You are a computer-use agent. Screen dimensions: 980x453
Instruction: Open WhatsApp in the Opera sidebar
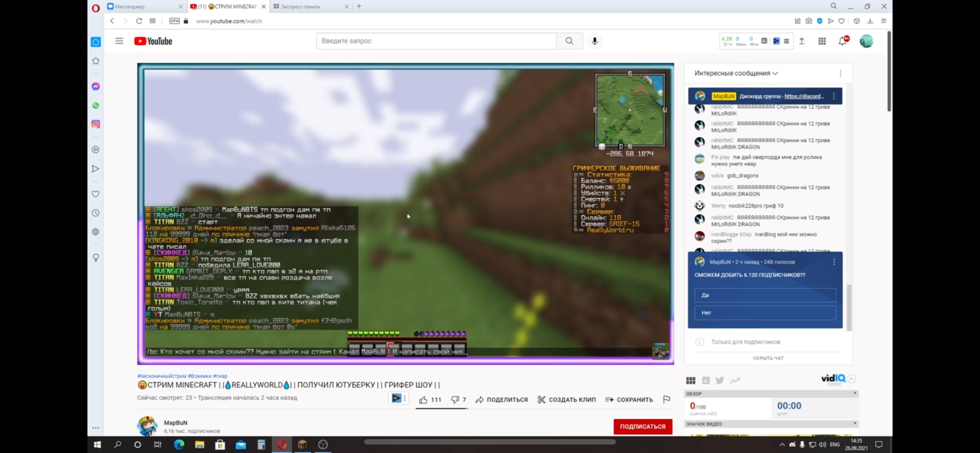coord(95,105)
